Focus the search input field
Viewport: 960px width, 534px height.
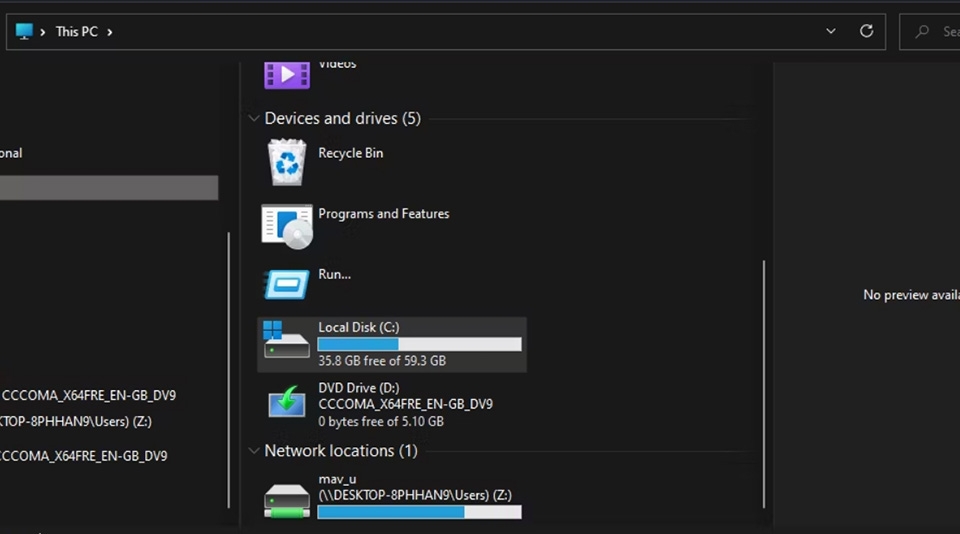coord(929,31)
